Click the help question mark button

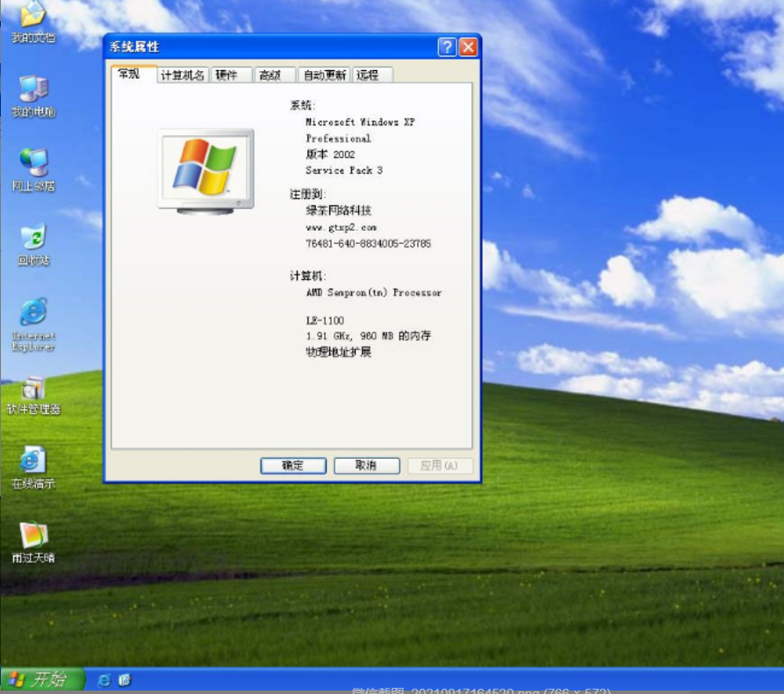coord(447,47)
